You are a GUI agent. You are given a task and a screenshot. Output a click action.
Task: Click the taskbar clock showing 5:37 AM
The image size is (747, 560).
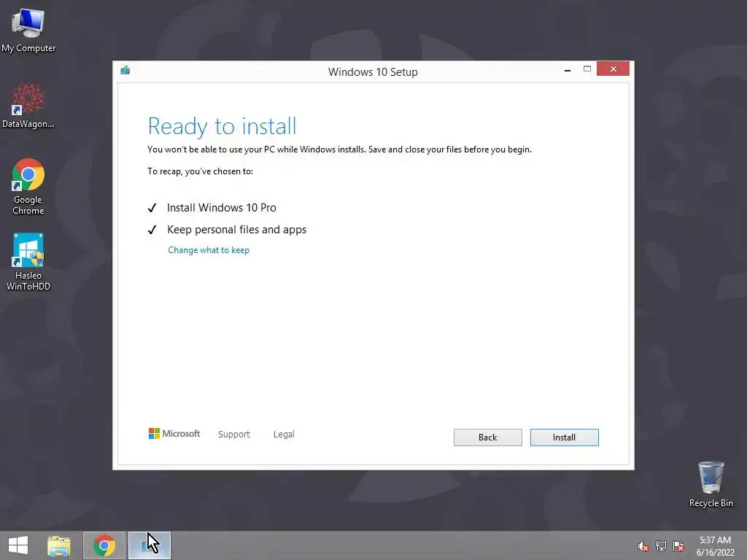coord(715,546)
